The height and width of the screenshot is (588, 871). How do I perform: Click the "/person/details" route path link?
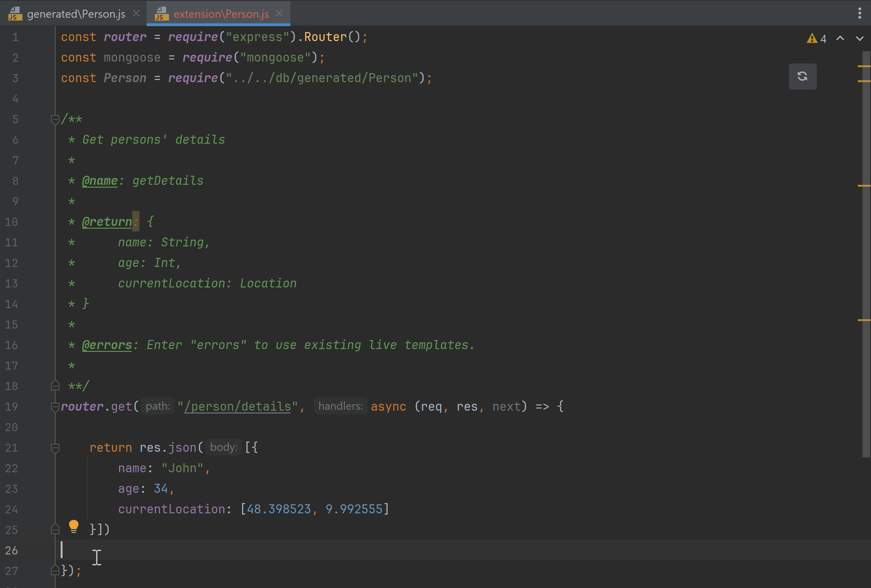point(237,407)
